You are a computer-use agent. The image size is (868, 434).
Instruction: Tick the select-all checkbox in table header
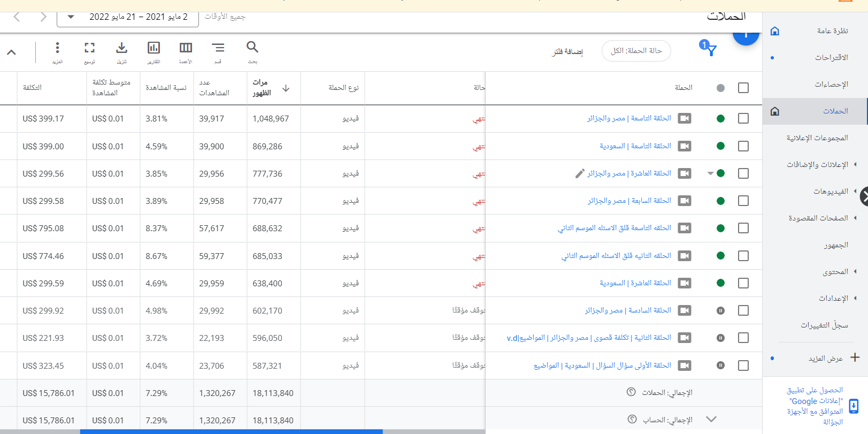click(743, 88)
